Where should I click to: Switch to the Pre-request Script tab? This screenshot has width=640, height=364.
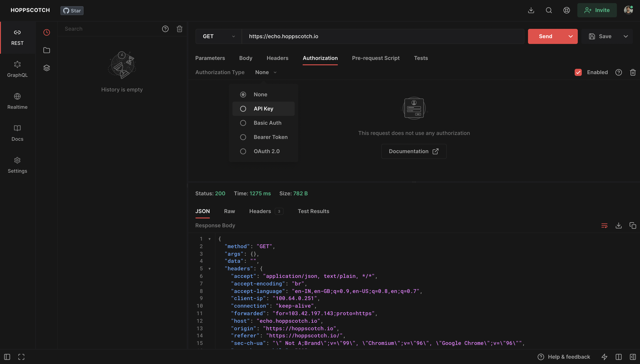point(376,58)
